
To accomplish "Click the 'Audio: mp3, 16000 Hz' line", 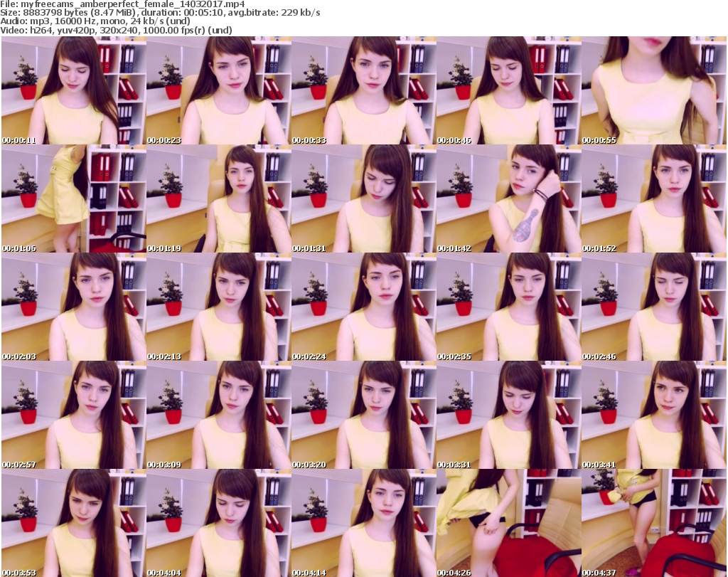I will [x=95, y=21].
